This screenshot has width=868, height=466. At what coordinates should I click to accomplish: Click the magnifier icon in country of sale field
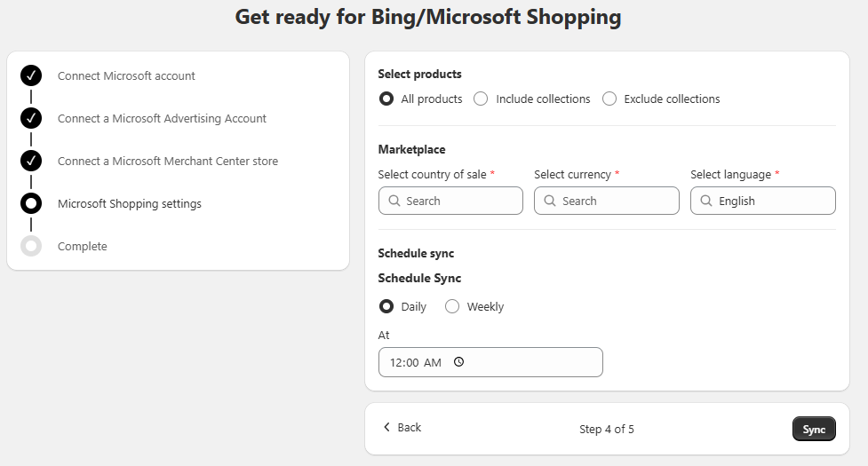pos(394,201)
